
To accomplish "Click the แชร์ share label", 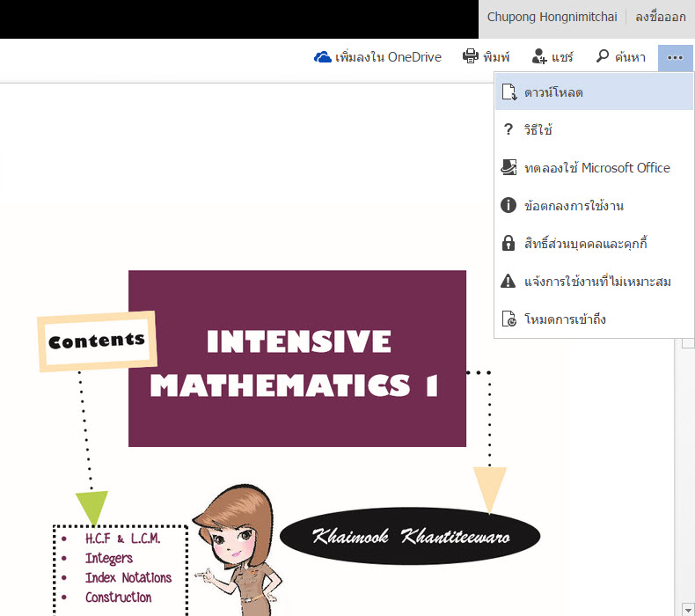I will click(x=562, y=57).
